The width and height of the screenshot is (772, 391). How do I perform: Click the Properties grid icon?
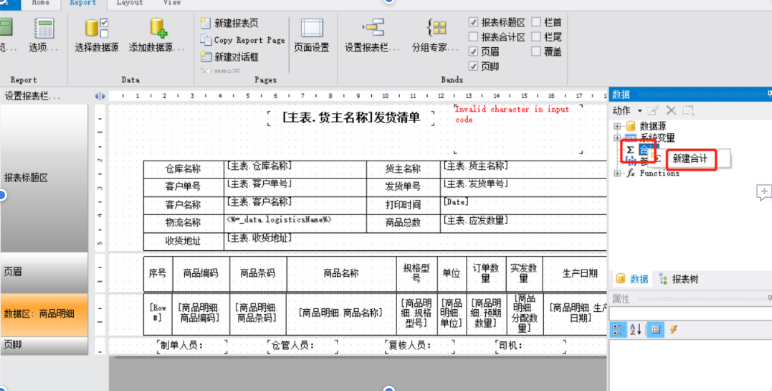click(x=655, y=329)
